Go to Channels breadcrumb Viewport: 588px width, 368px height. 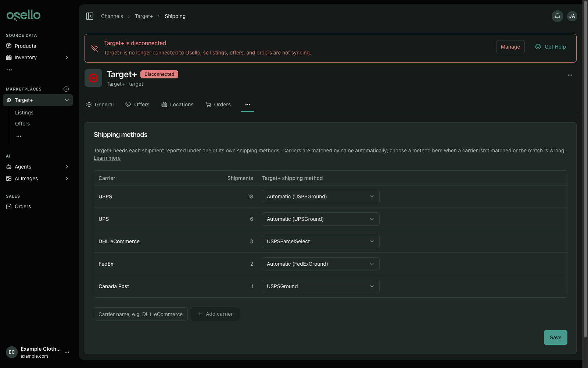[112, 16]
